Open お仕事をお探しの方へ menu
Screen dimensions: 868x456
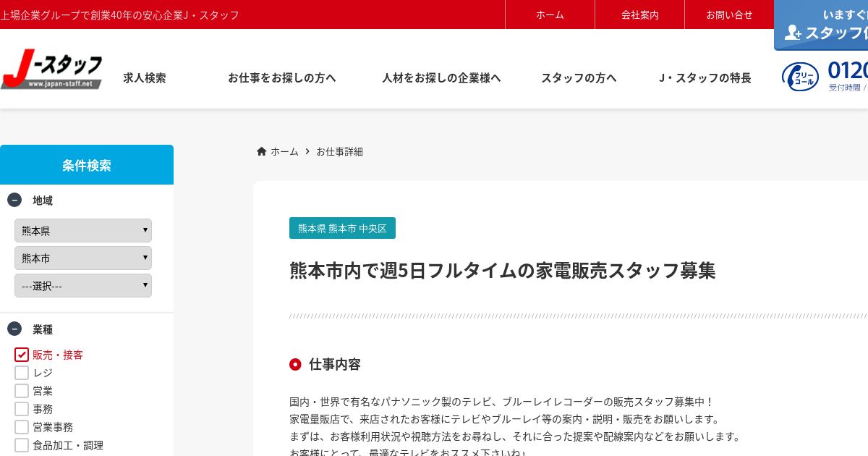pyautogui.click(x=282, y=78)
